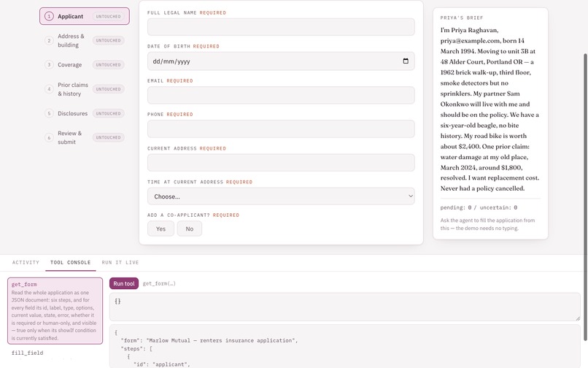
Task: Focus the Date of birth field
Action: pos(281,61)
